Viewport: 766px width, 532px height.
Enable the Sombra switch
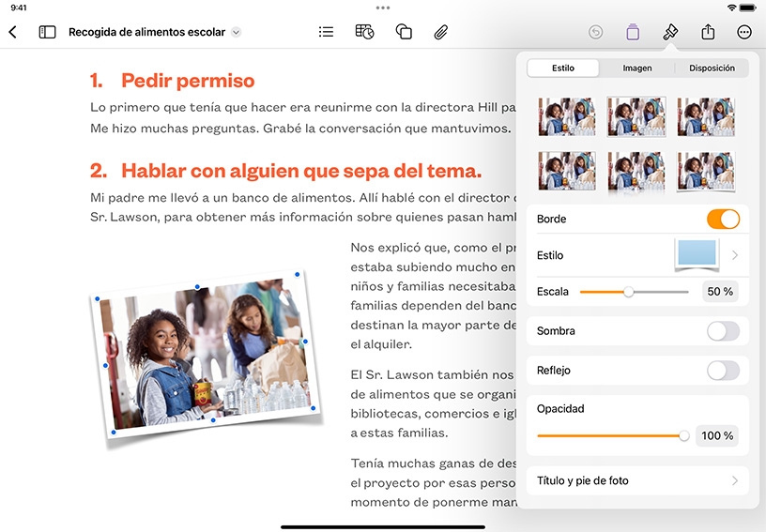point(723,331)
